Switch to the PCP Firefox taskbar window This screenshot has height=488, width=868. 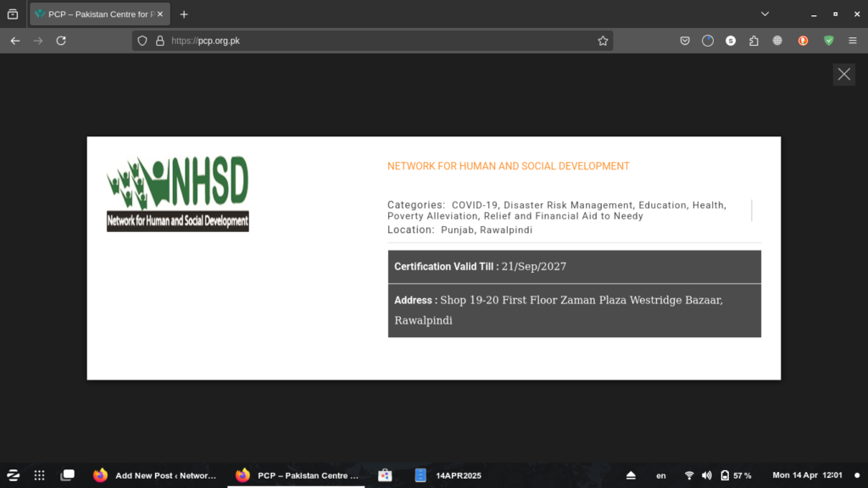coord(297,475)
